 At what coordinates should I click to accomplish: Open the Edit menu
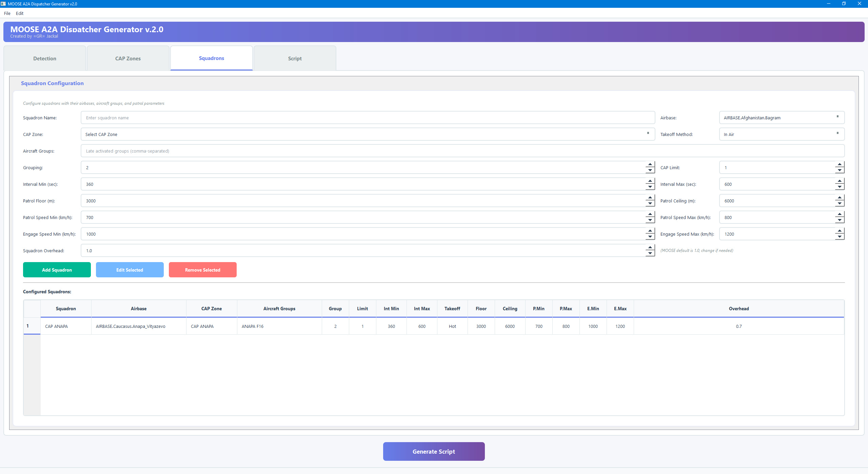[19, 13]
